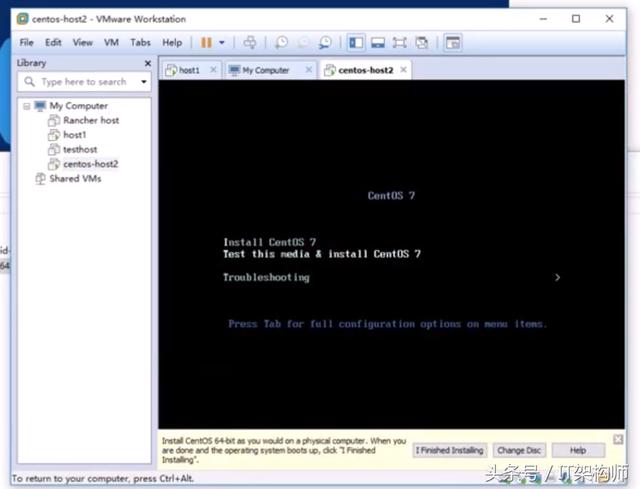The image size is (640, 489).
Task: Click I Finished Installing button
Action: pyautogui.click(x=449, y=450)
